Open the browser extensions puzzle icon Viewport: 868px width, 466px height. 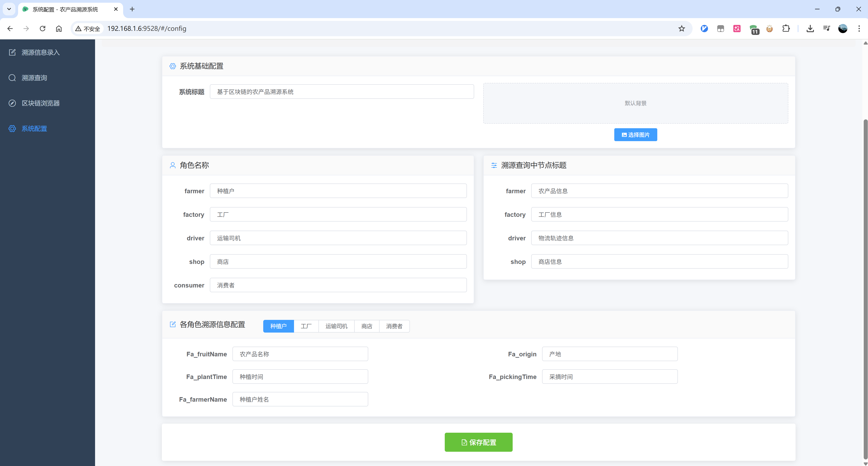pyautogui.click(x=786, y=29)
